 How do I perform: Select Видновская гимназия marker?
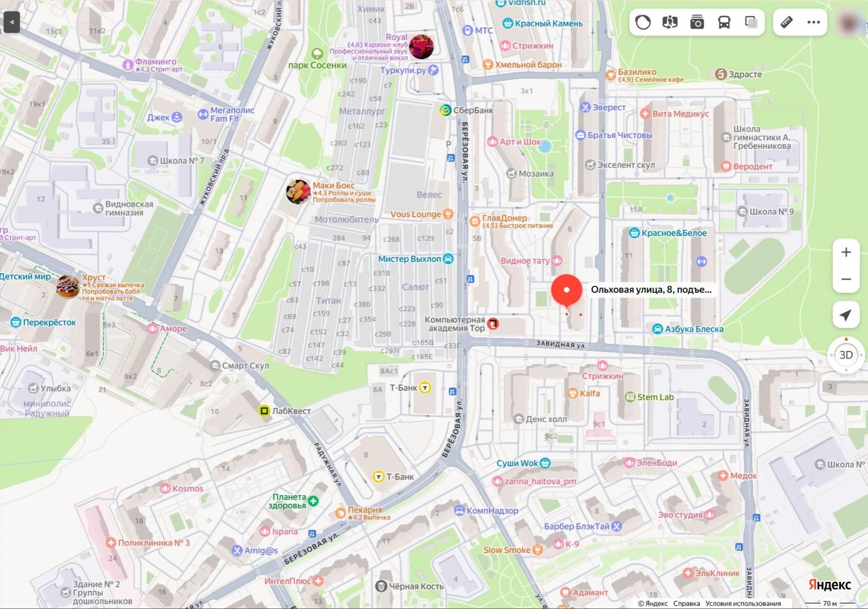pyautogui.click(x=98, y=208)
